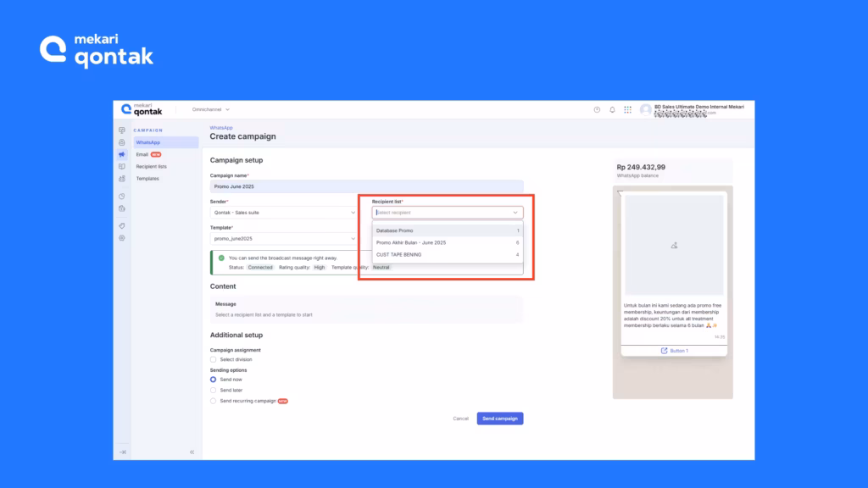Click the open-book icon in left sidebar
Screen dimensions: 868x488
122,167
